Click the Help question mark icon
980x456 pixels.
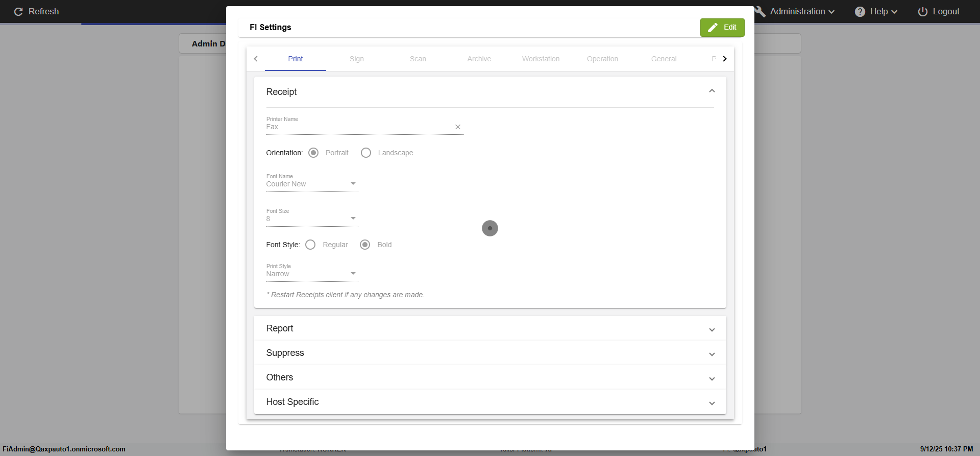click(x=860, y=11)
